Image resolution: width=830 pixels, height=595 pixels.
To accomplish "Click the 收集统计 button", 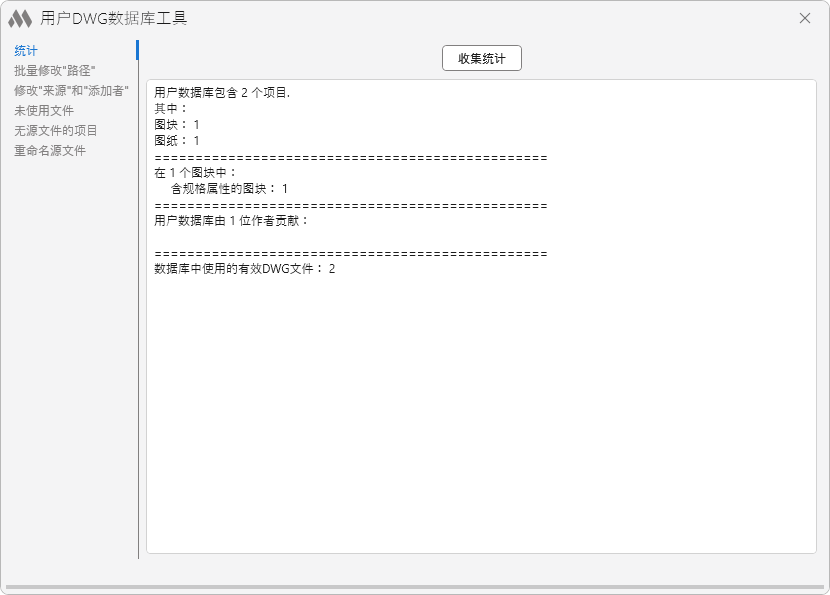I will [482, 58].
